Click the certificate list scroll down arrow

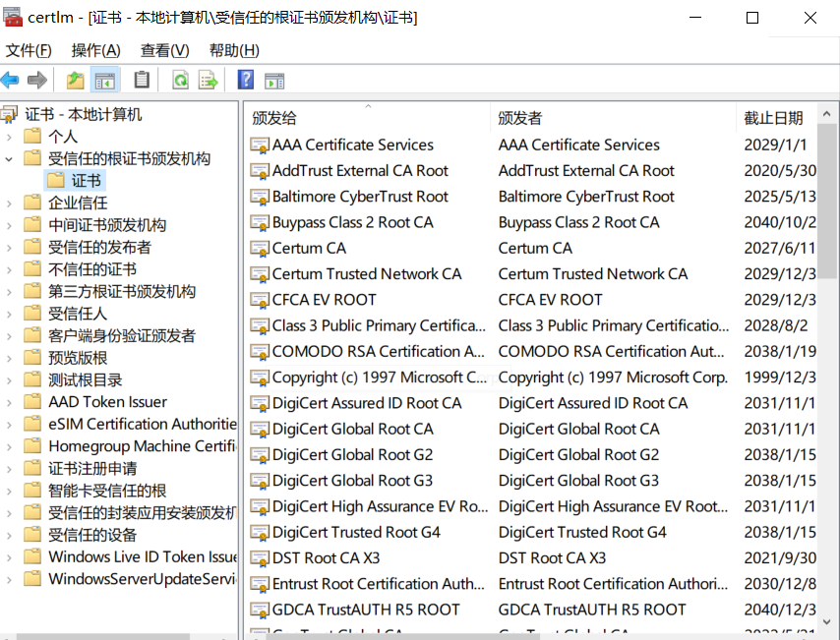826,621
